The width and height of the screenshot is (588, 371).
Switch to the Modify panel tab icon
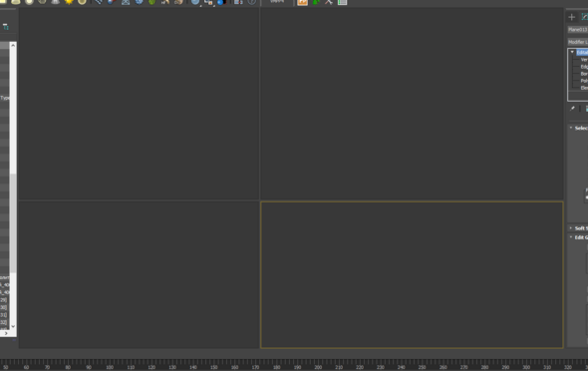[x=585, y=17]
